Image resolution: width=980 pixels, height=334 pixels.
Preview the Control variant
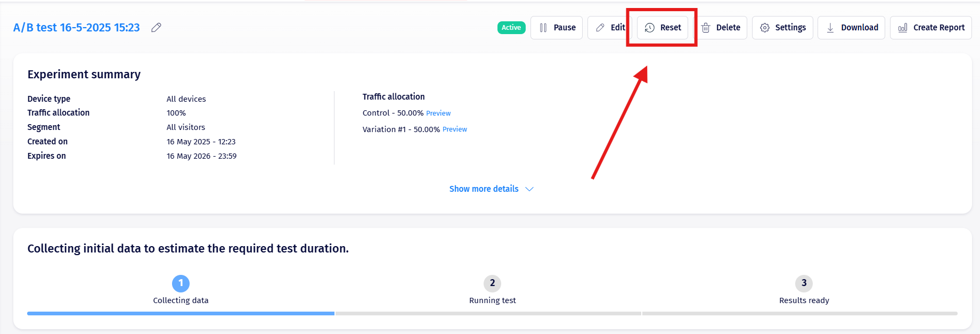click(x=438, y=113)
